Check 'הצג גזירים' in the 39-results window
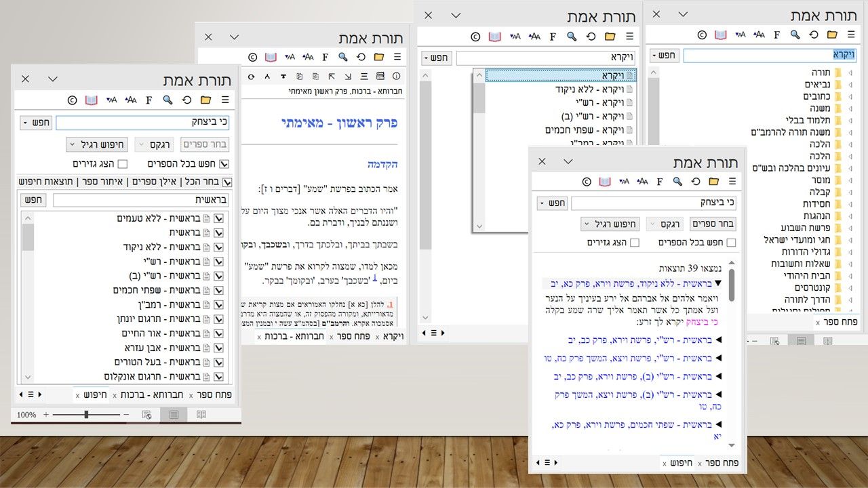 tap(635, 243)
